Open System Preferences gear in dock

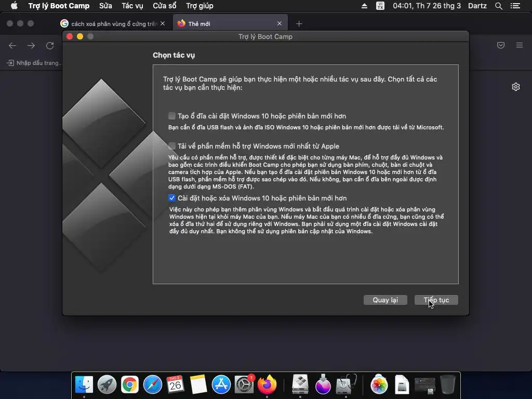click(x=244, y=385)
